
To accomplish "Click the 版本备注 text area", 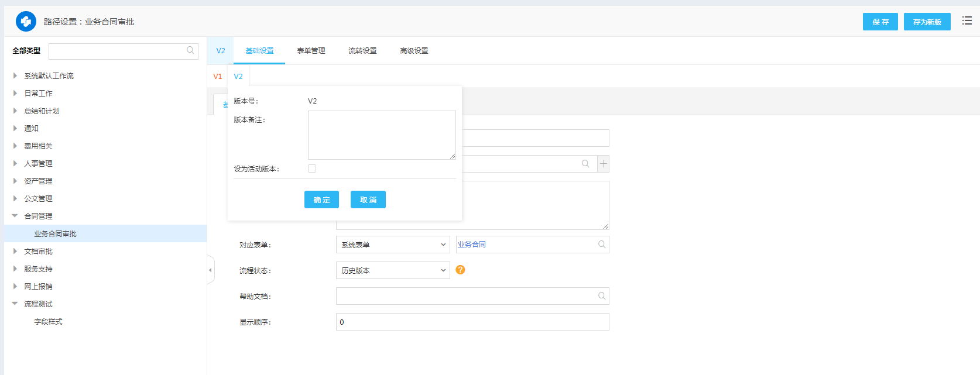I will click(382, 135).
